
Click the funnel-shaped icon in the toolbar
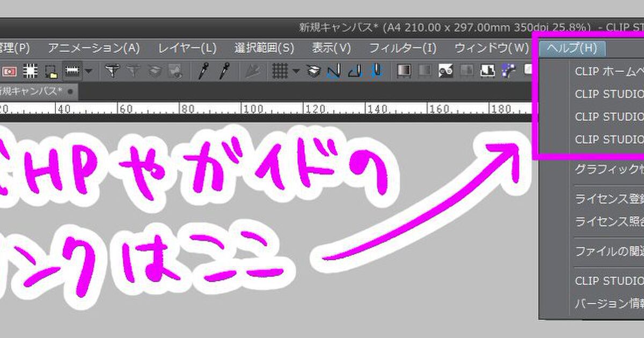click(x=112, y=71)
